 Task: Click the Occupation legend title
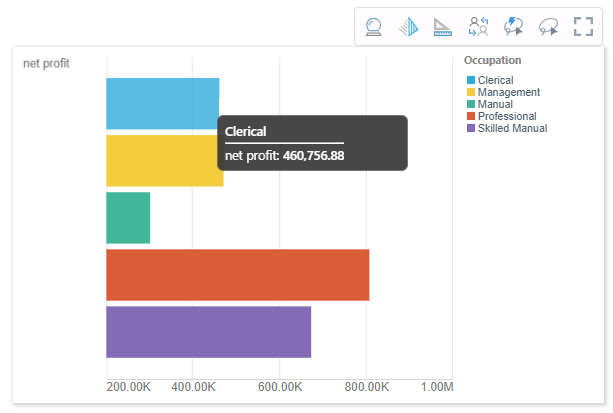pos(492,60)
